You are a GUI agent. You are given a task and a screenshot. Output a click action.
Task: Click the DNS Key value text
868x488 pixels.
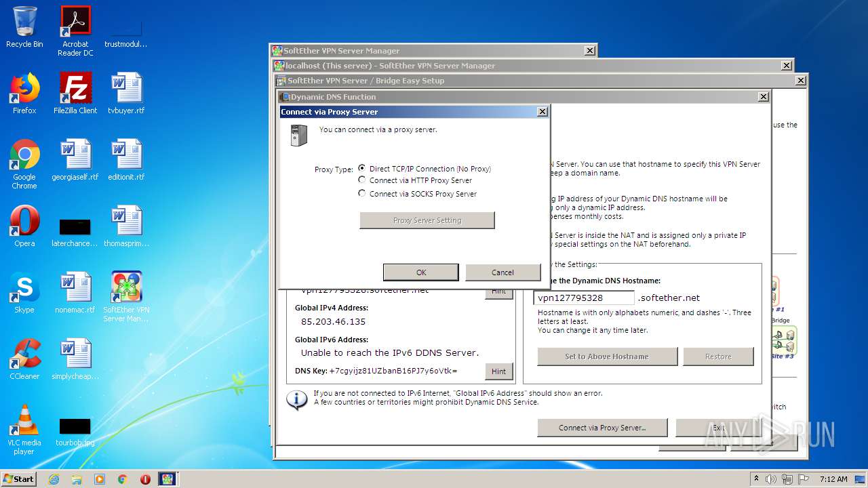click(x=393, y=371)
